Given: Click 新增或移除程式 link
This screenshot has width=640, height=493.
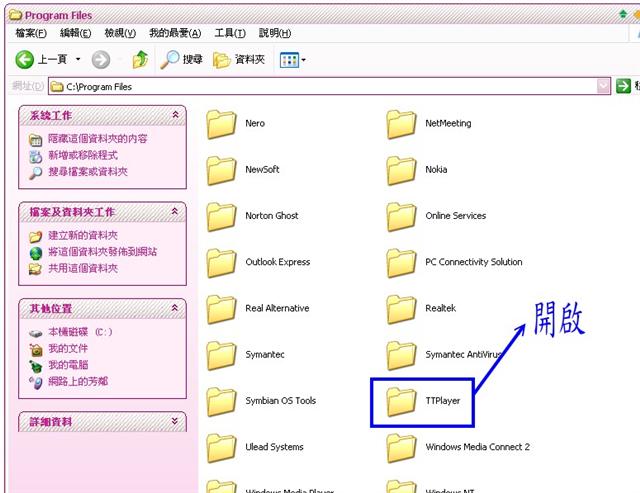Looking at the screenshot, I should click(x=83, y=155).
